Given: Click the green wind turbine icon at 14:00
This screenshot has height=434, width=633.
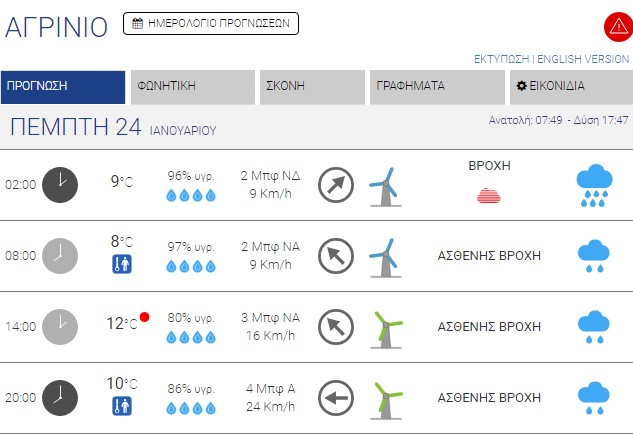Looking at the screenshot, I should coord(386,329).
